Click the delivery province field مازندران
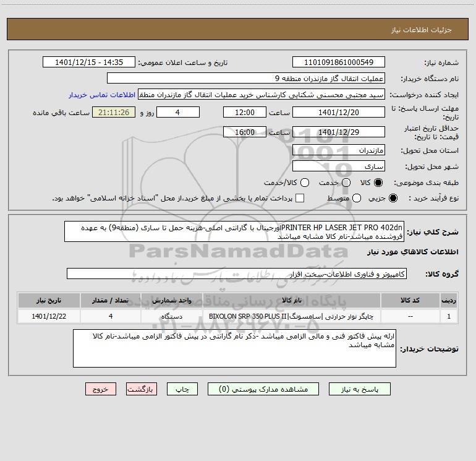 coord(339,150)
